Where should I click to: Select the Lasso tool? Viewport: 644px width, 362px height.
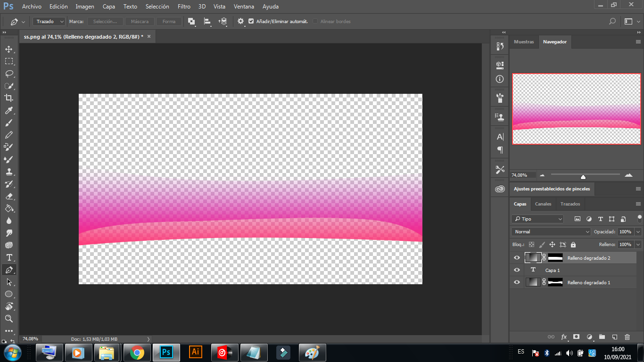9,74
